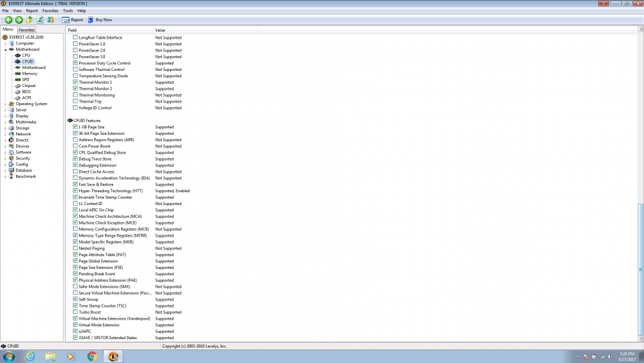Open File Explorer from taskbar
Viewport: 644px width, 363px height.
click(50, 357)
